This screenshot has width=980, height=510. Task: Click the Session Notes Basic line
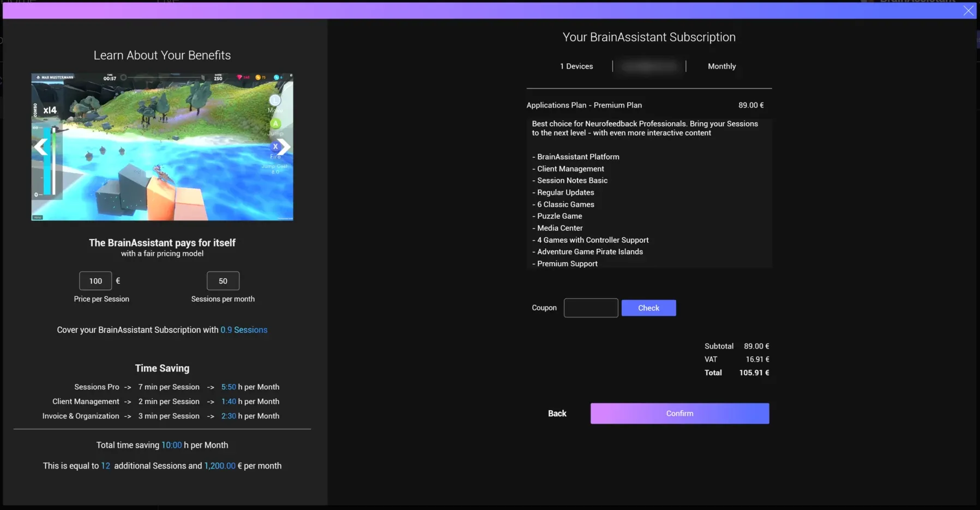point(570,181)
